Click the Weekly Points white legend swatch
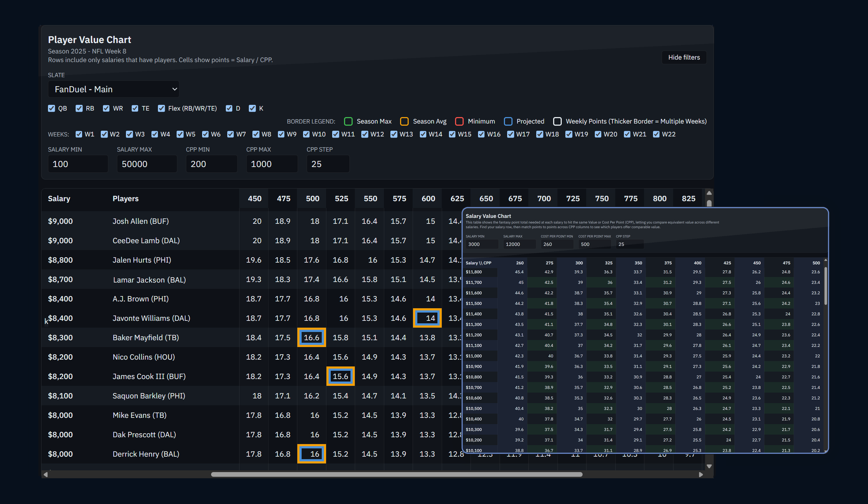The image size is (868, 504). pyautogui.click(x=557, y=121)
